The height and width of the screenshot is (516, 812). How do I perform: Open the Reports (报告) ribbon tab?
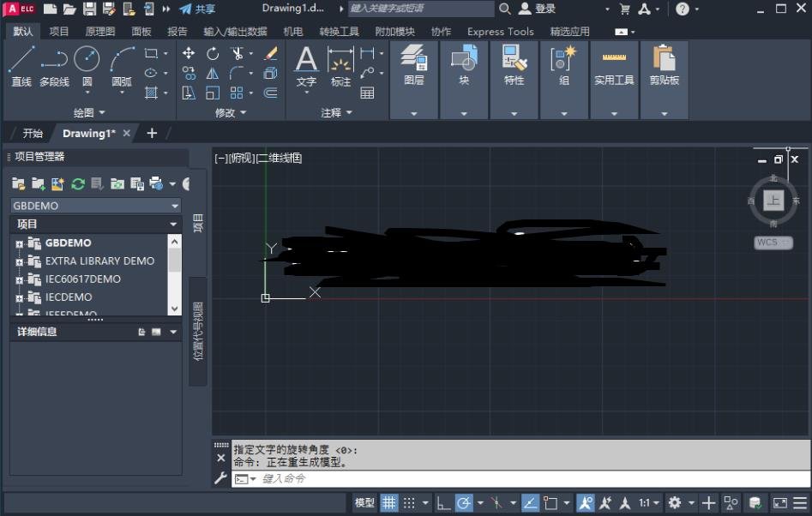[x=177, y=32]
